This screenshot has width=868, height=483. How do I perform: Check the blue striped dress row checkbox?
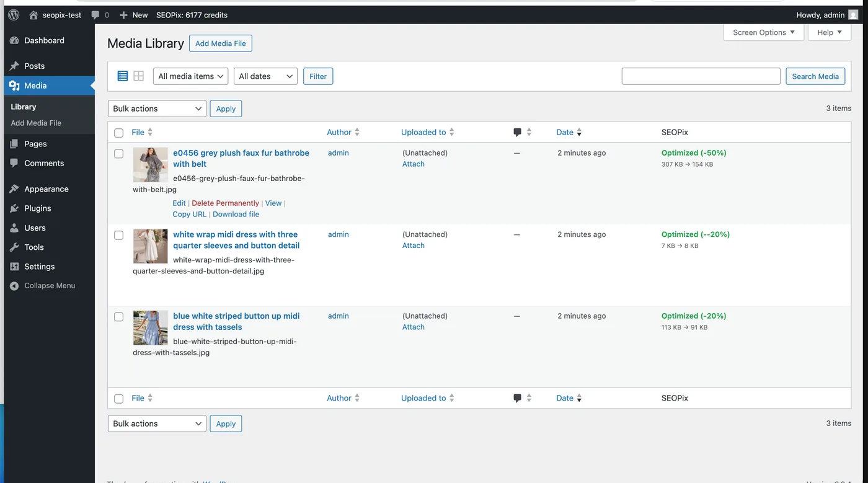pos(118,316)
